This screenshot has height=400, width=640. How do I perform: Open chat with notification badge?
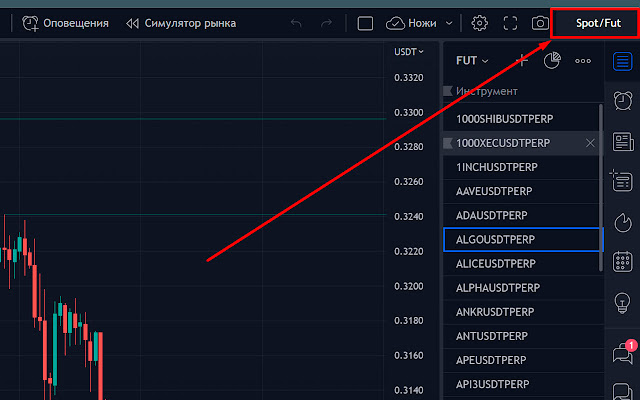click(x=624, y=352)
